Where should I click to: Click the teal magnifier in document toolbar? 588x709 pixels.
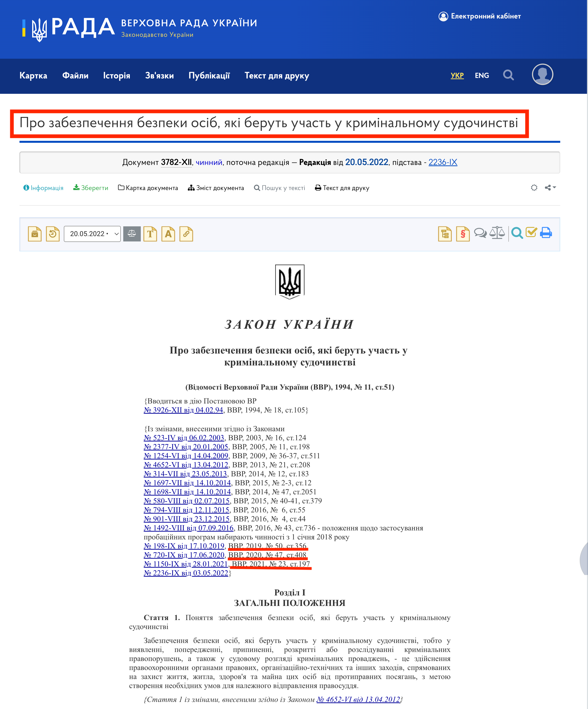click(x=517, y=233)
